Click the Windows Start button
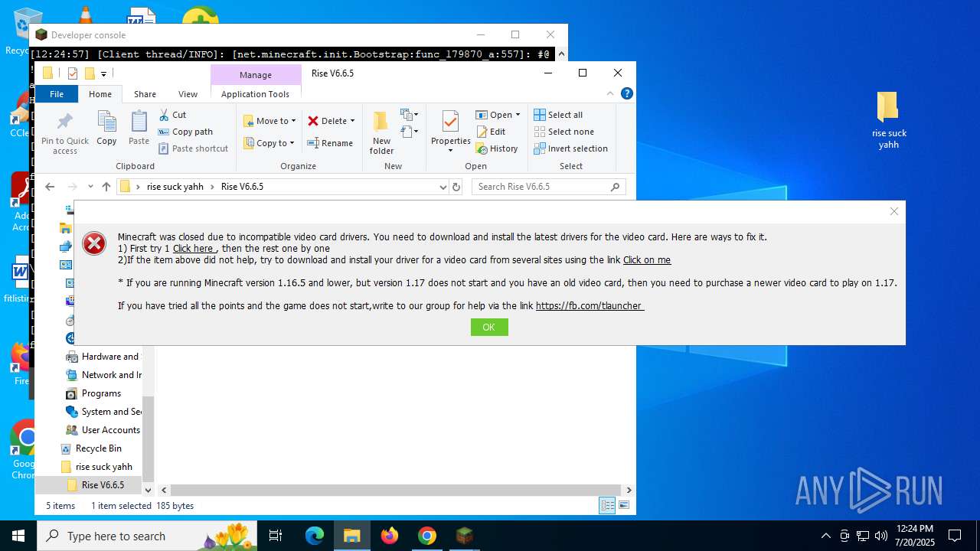This screenshot has height=551, width=980. 18,536
